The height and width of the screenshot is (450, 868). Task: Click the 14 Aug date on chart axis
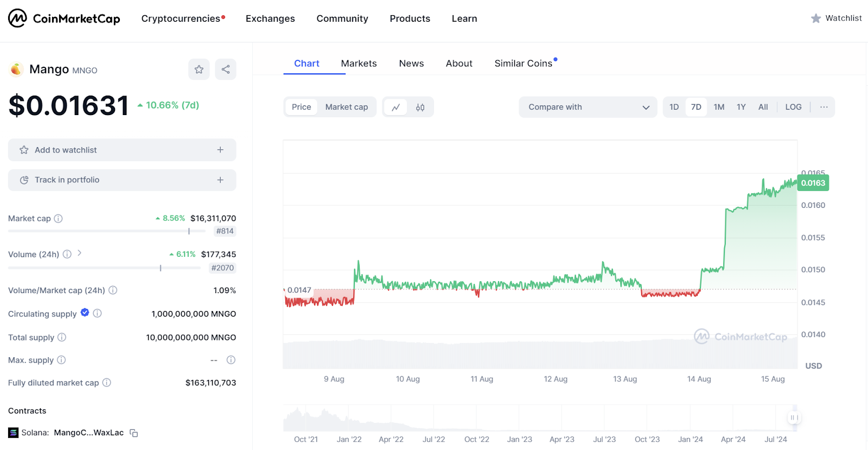[x=699, y=379]
